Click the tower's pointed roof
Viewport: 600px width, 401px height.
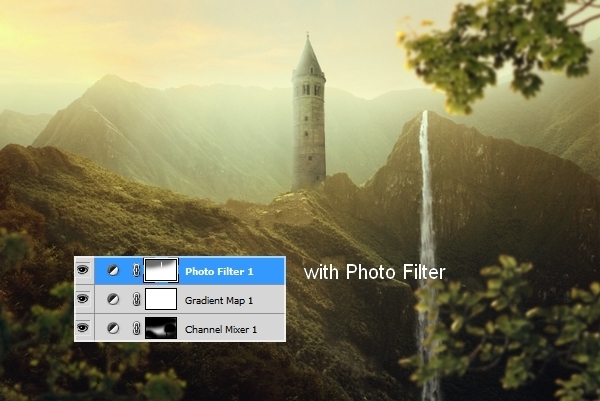(x=309, y=57)
